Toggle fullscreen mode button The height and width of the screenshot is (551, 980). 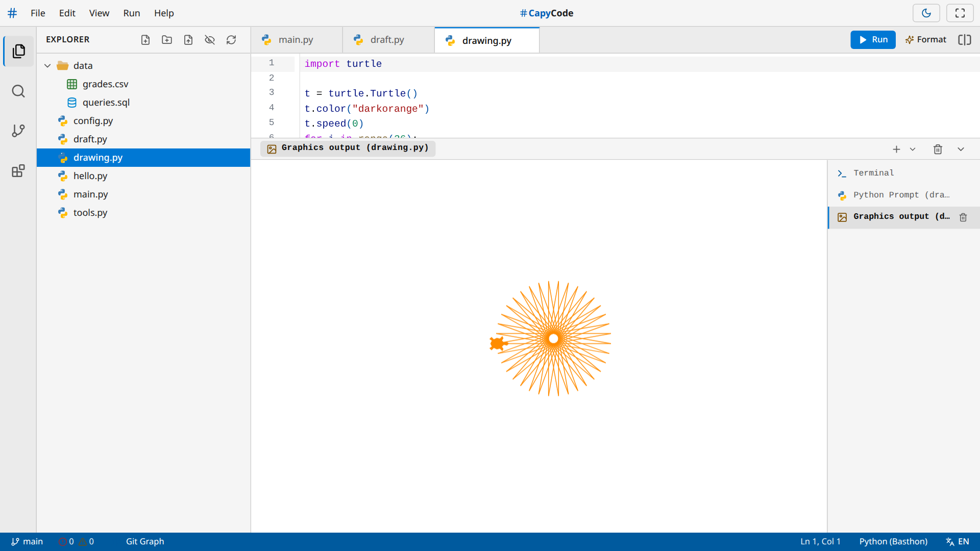(960, 13)
